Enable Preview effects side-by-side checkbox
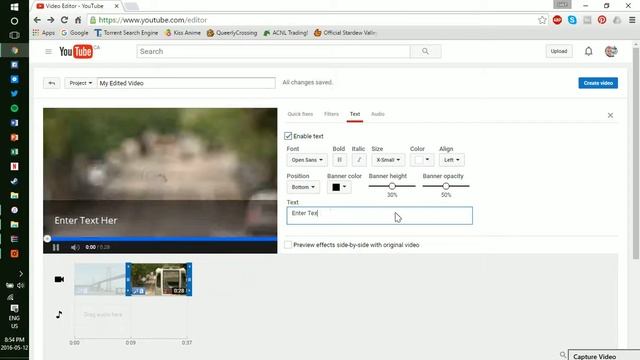 tap(288, 245)
